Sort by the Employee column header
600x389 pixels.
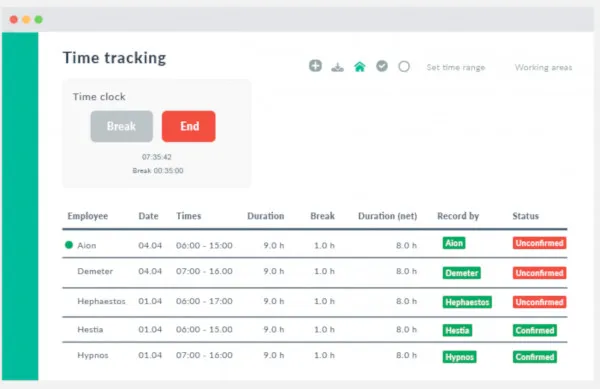tap(88, 216)
